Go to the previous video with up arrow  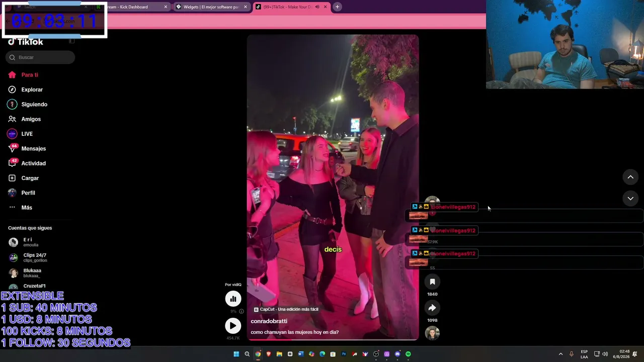point(630,177)
